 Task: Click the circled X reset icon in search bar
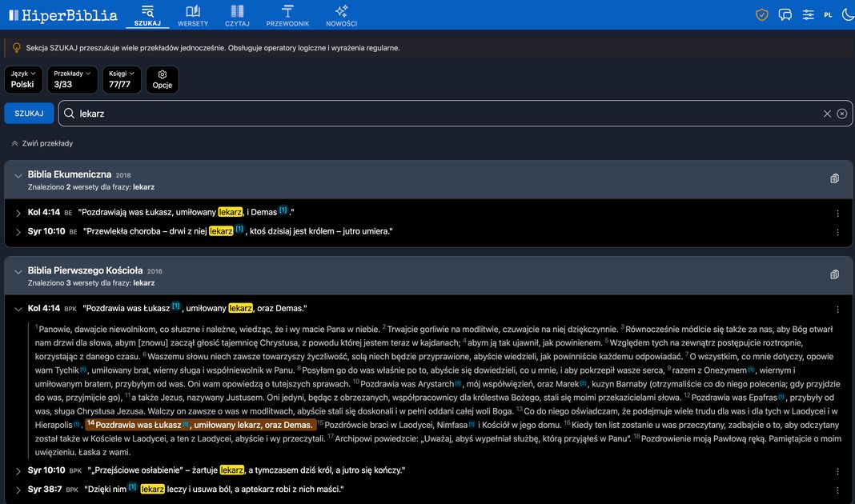pos(842,114)
